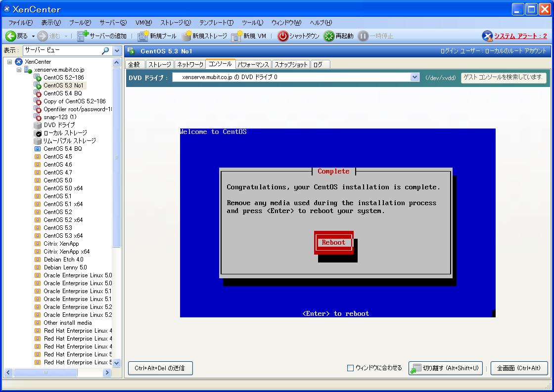The width and height of the screenshot is (554, 392).
Task: Select Debian Lenny 5.0 template row
Action: (x=65, y=267)
